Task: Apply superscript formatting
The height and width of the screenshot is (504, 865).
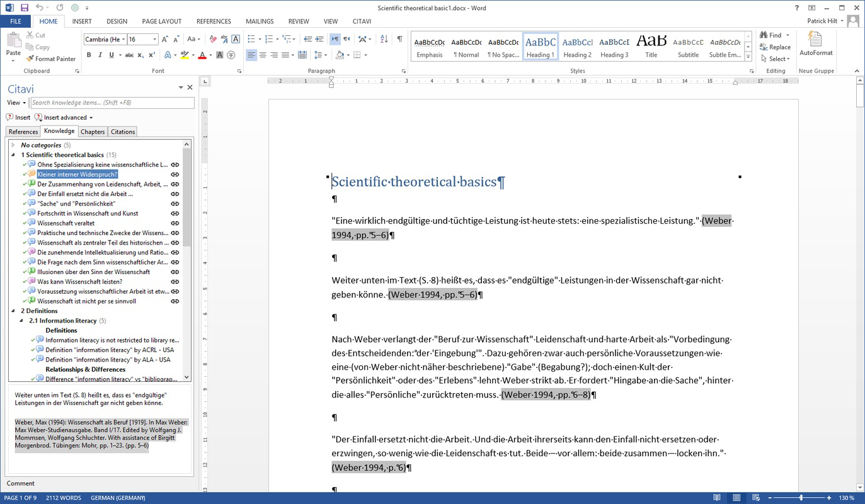Action: pos(151,55)
